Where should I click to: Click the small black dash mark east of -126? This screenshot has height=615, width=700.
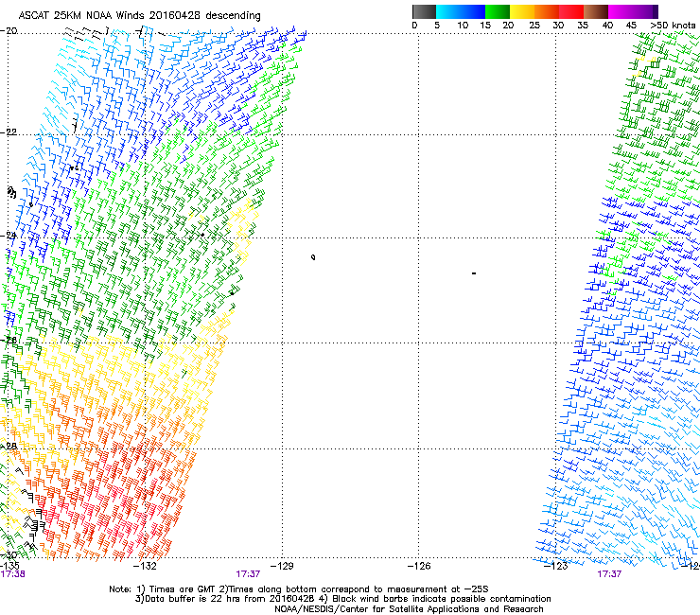[x=474, y=273]
